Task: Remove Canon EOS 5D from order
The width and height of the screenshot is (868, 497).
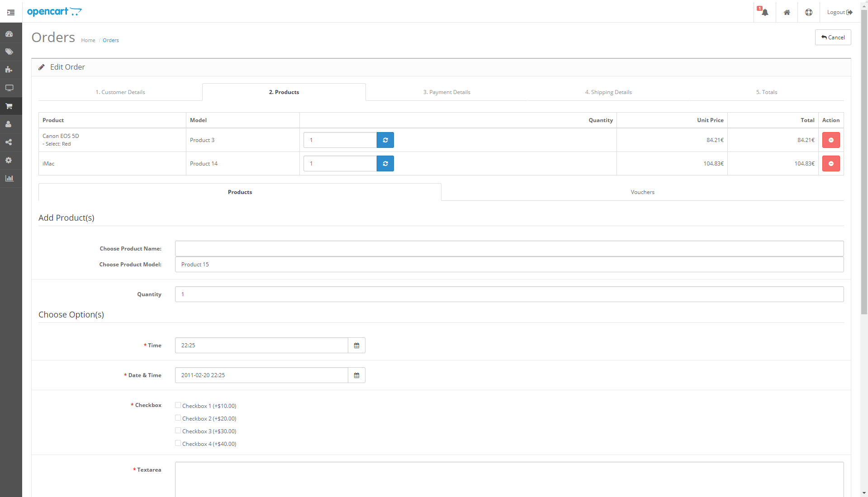Action: tap(831, 140)
